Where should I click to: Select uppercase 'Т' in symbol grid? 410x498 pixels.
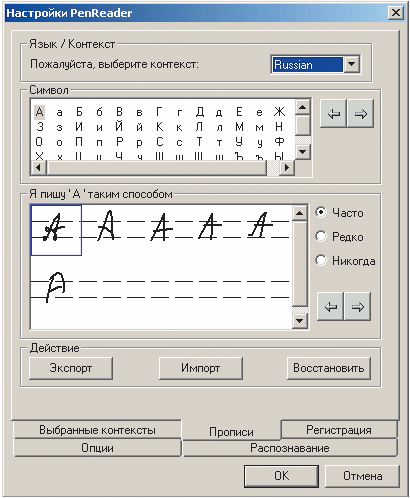point(199,142)
